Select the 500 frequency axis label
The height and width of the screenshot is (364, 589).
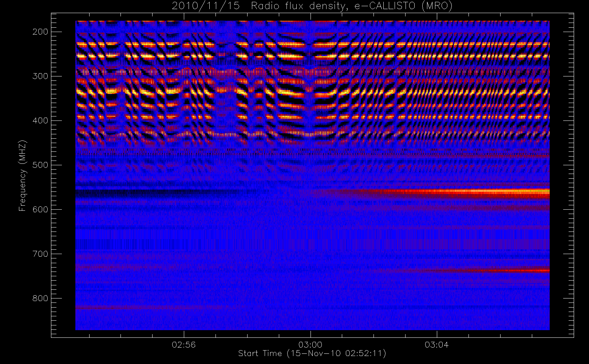pos(40,165)
